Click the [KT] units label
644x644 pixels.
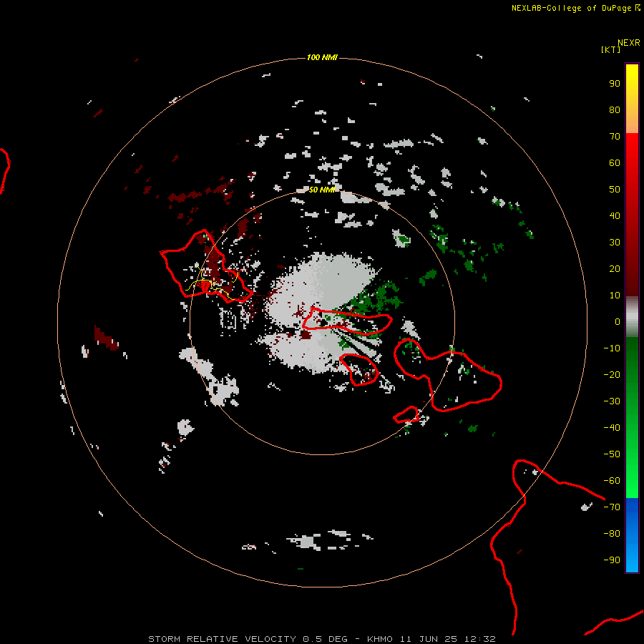pyautogui.click(x=610, y=49)
